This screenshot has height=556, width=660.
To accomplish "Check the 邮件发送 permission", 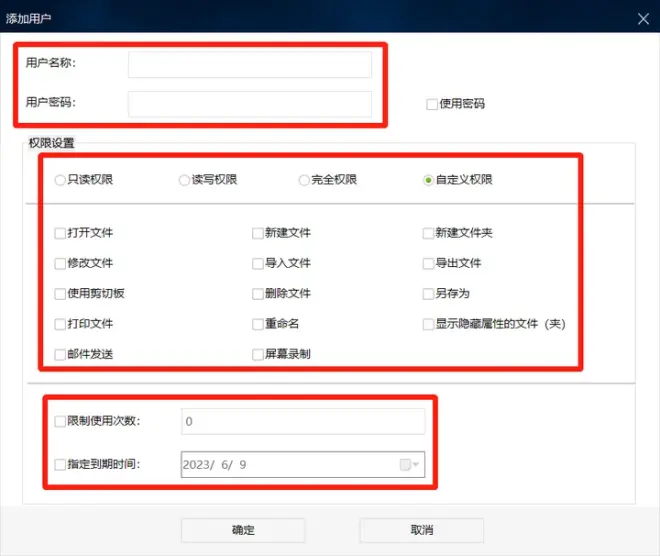I will [60, 354].
